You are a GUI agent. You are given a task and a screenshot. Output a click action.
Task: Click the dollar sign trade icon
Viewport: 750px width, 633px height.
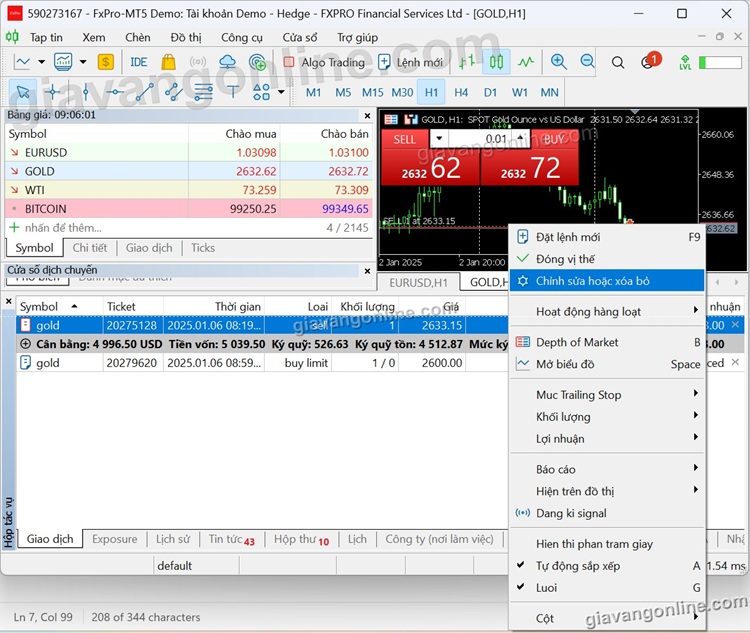106,62
